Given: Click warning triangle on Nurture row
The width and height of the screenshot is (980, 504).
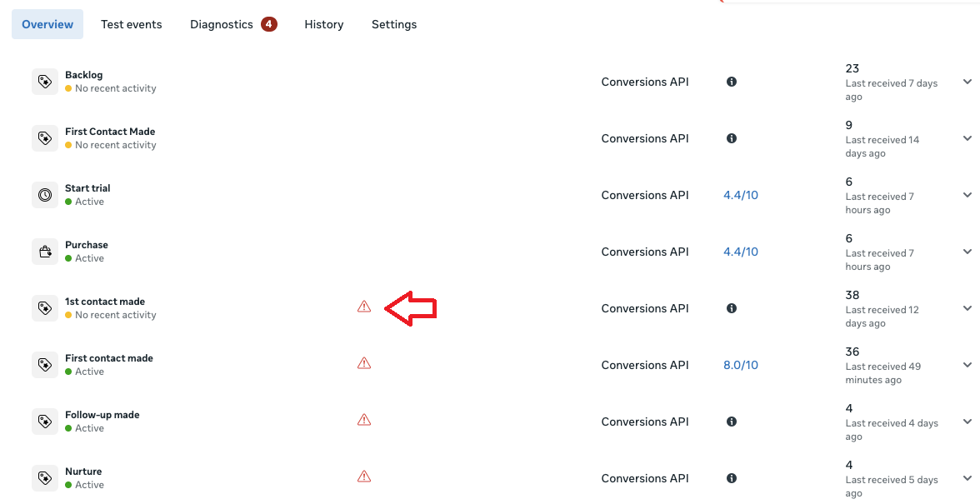Looking at the screenshot, I should click(x=363, y=477).
